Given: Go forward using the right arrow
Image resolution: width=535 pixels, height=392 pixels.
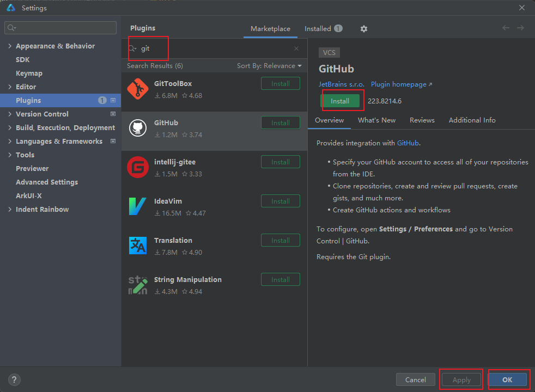Looking at the screenshot, I should (520, 28).
